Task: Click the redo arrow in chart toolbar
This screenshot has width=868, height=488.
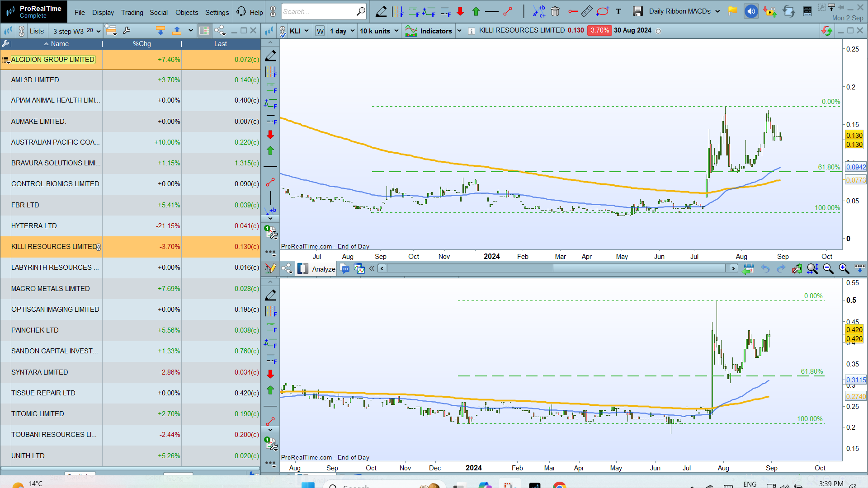Action: coord(781,269)
